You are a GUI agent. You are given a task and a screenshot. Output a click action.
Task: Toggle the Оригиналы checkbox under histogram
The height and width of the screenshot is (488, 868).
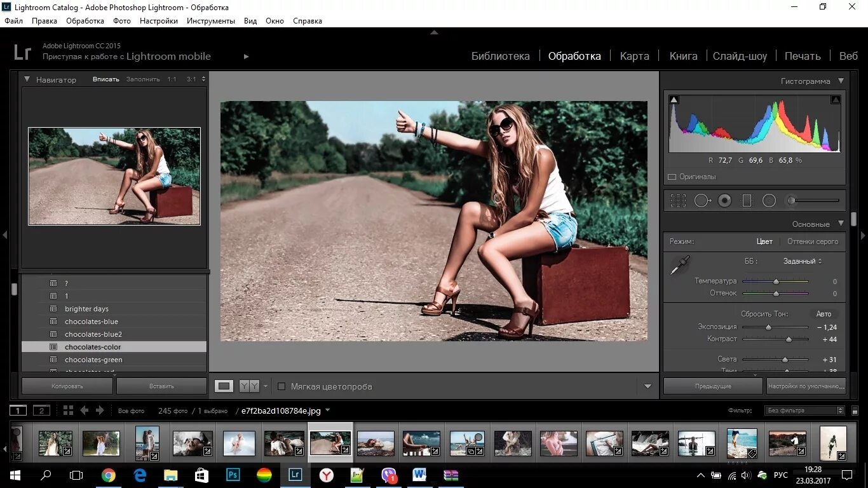coord(672,177)
